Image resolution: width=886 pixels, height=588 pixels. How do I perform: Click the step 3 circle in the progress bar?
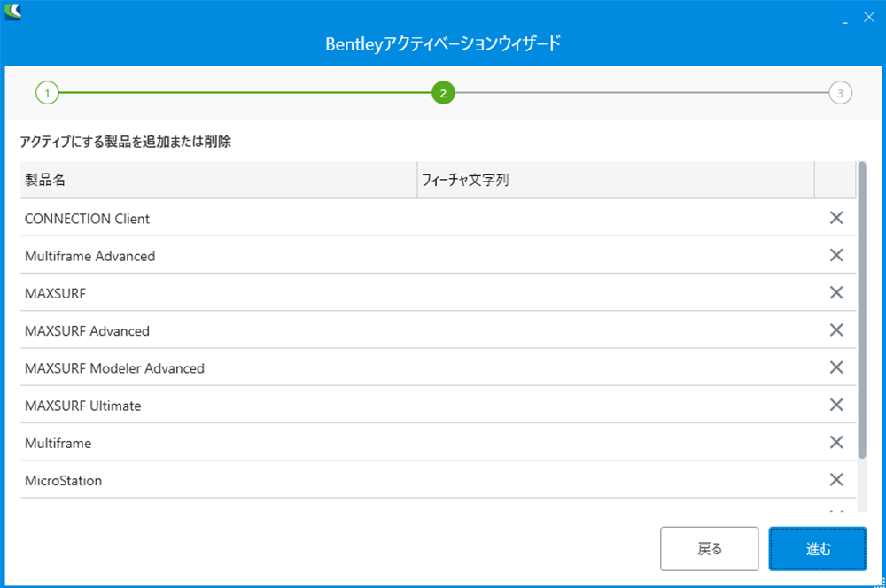840,93
